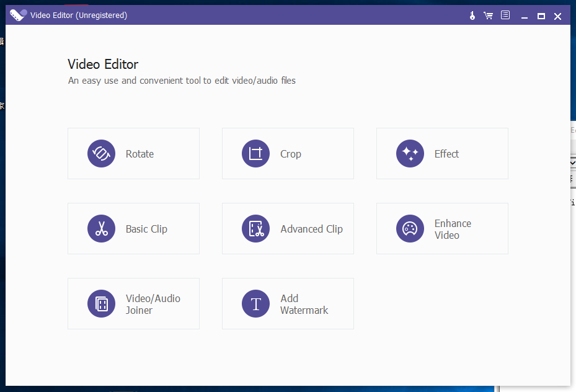Click the Crop circular icon
Viewport: 576px width, 392px height.
(x=255, y=154)
